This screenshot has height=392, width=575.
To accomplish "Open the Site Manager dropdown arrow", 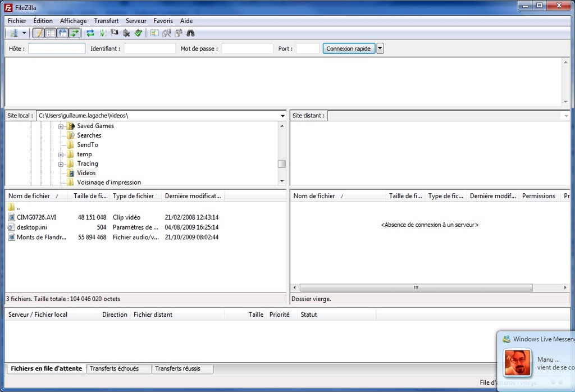I will (x=24, y=33).
